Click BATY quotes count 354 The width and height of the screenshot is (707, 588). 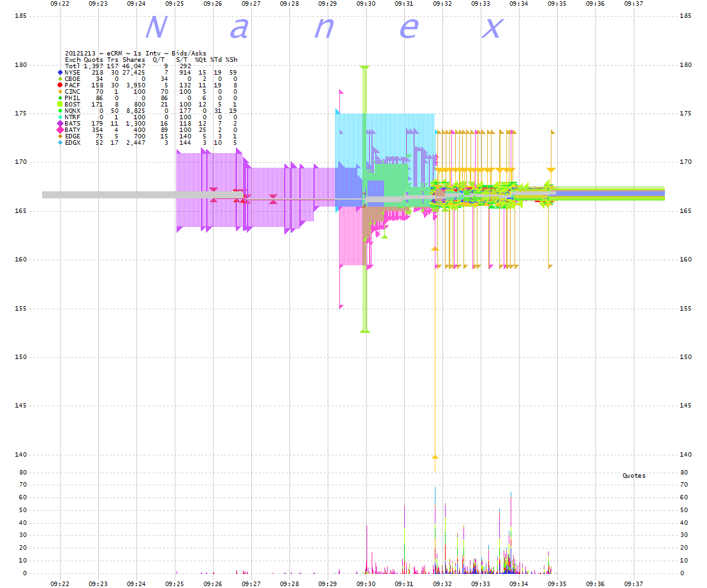click(98, 130)
